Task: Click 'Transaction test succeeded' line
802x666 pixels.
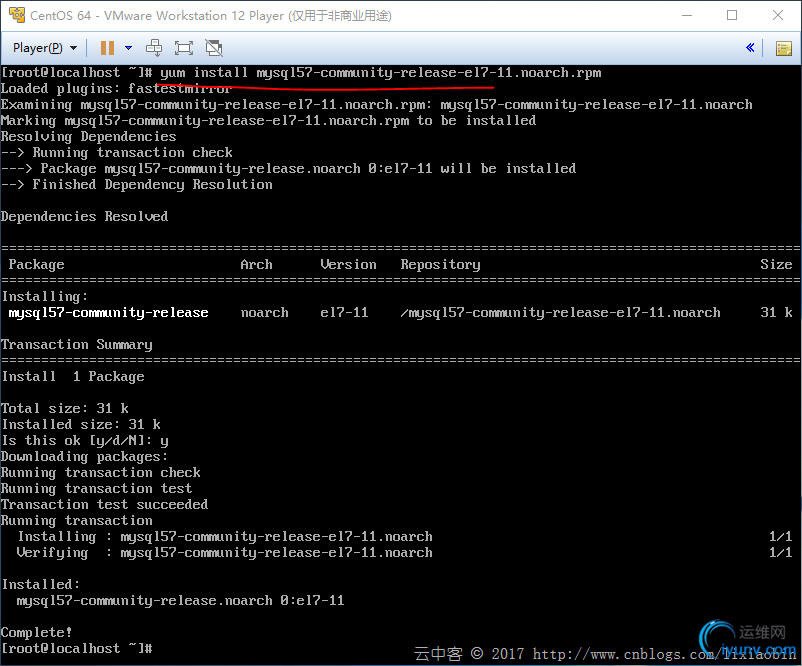Action: click(104, 504)
